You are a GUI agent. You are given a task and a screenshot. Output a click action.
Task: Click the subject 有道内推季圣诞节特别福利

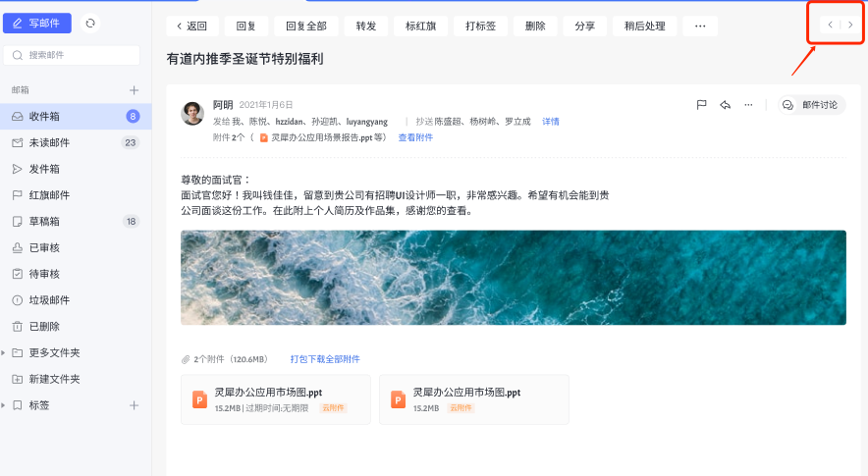point(244,59)
